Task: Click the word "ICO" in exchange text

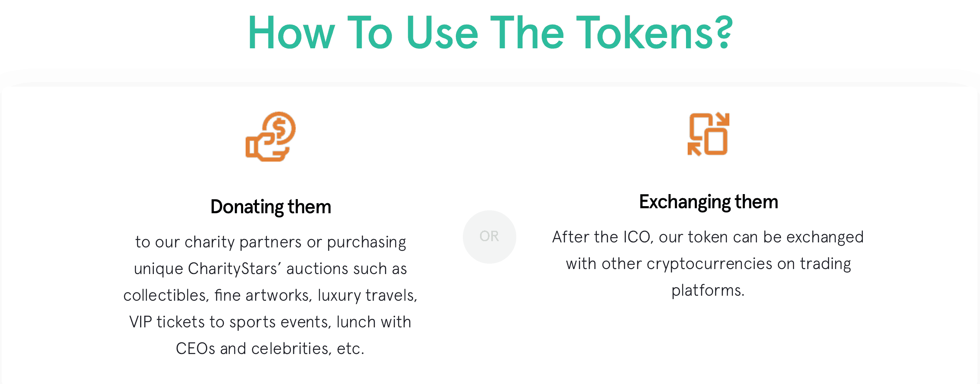Action: [x=638, y=237]
